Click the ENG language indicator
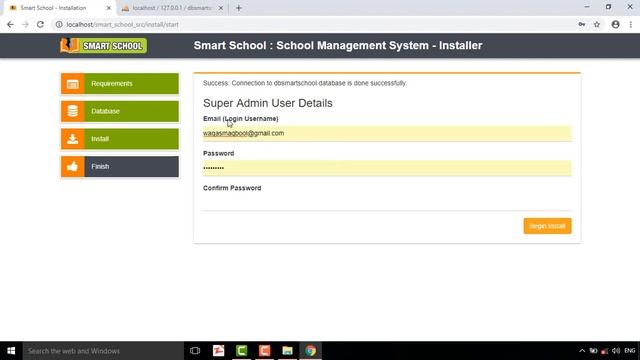This screenshot has height=360, width=640. point(630,351)
